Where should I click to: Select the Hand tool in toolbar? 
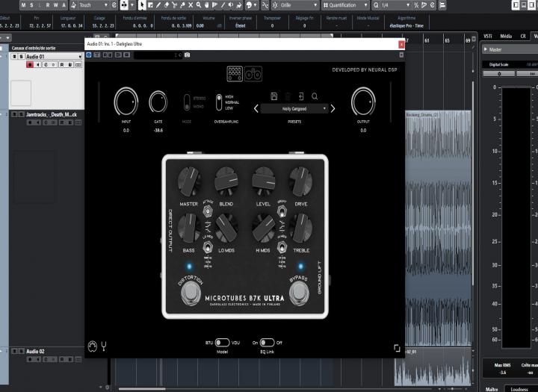click(x=207, y=5)
